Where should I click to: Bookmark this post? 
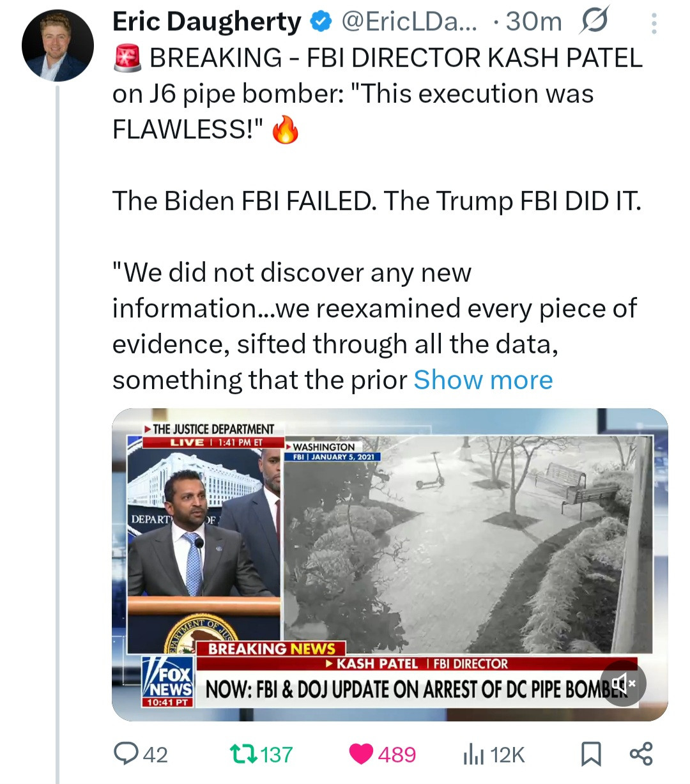tap(591, 755)
